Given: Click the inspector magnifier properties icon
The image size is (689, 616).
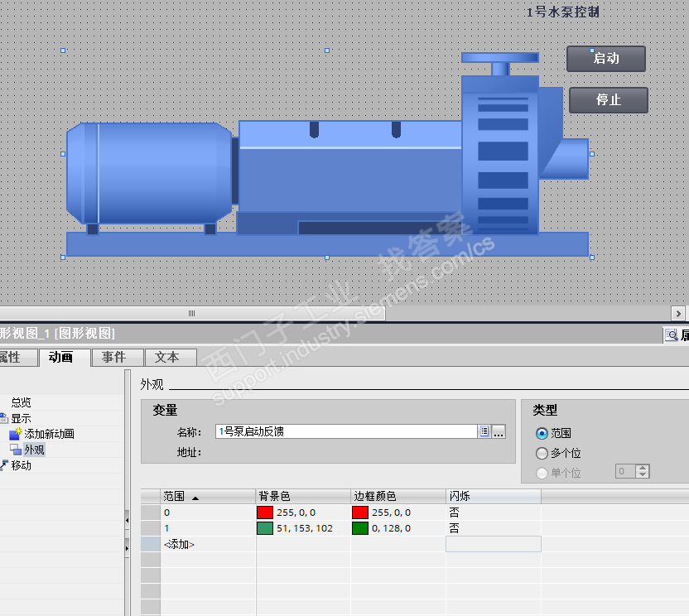Looking at the screenshot, I should [x=672, y=335].
